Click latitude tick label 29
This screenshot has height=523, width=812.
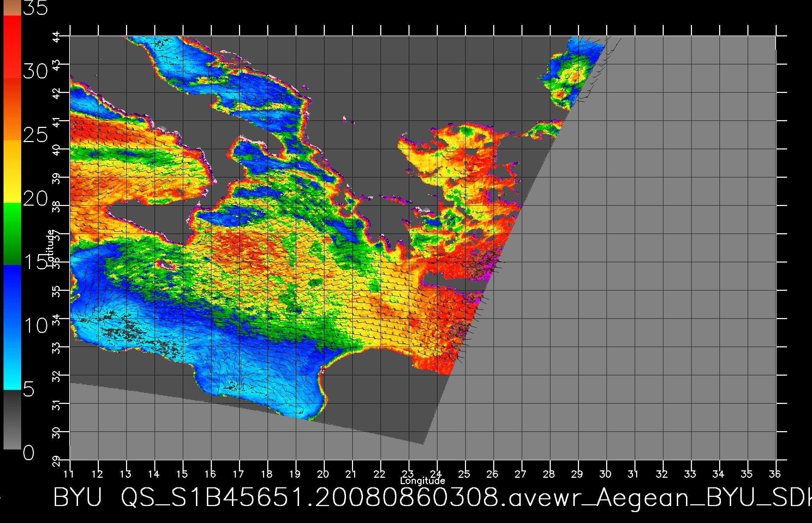click(x=56, y=461)
